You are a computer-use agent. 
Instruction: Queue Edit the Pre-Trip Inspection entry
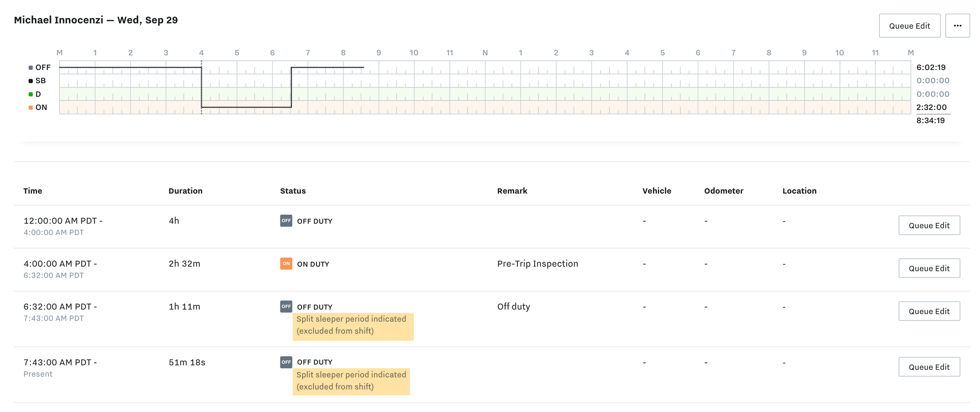point(929,268)
